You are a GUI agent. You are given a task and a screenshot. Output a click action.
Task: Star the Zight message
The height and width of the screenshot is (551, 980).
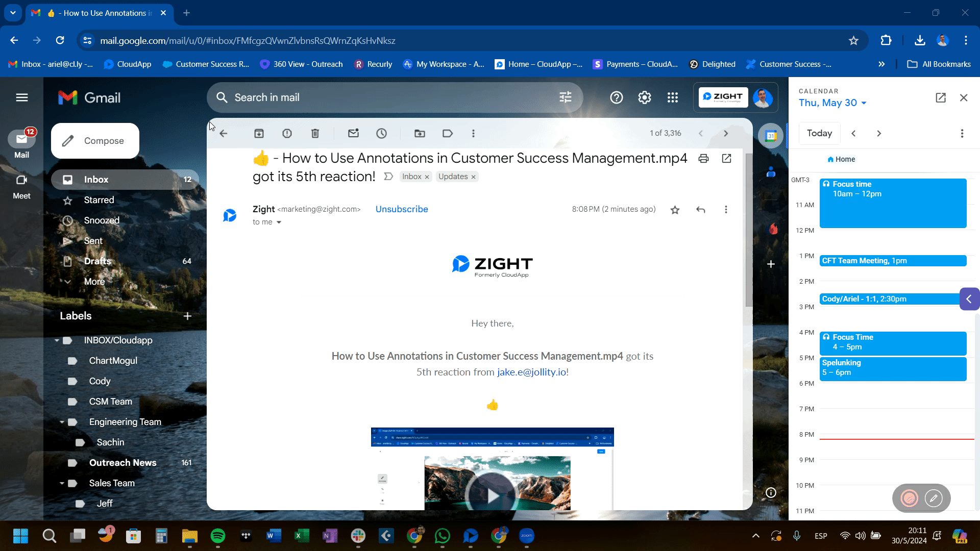pos(675,210)
